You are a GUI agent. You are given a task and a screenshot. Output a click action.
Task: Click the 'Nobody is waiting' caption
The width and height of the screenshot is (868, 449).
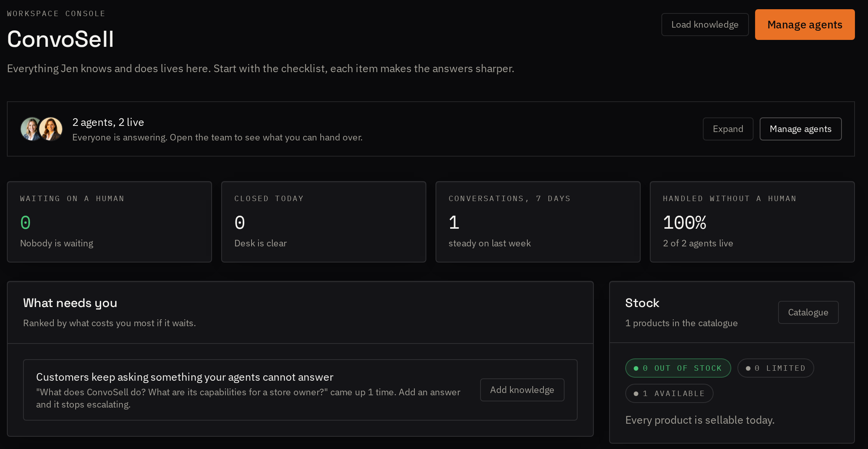point(56,243)
